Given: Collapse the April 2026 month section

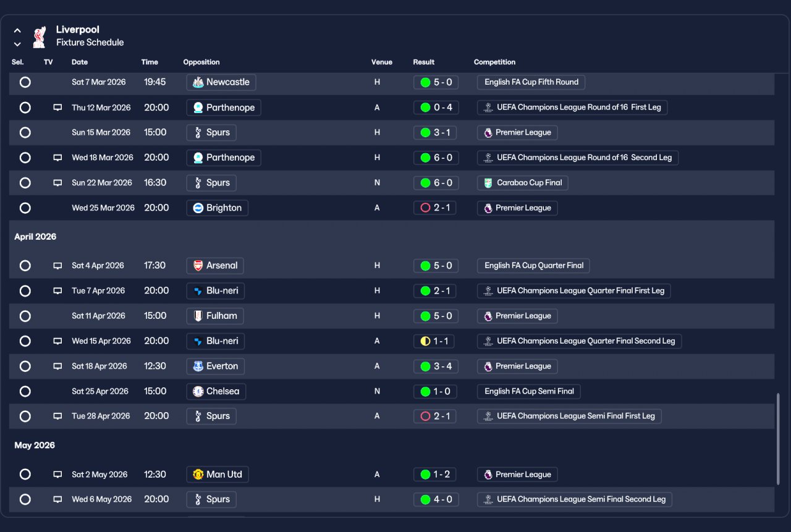Looking at the screenshot, I should 35,237.
